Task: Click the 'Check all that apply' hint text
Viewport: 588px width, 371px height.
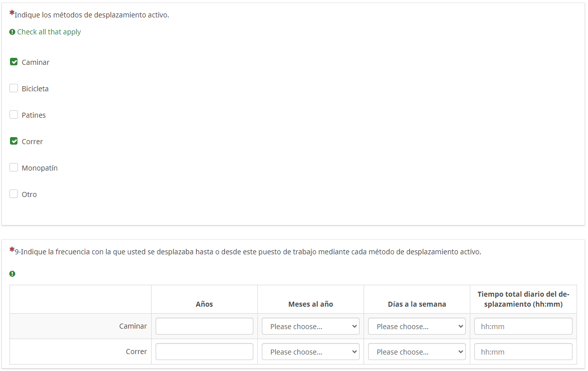Action: tap(49, 32)
